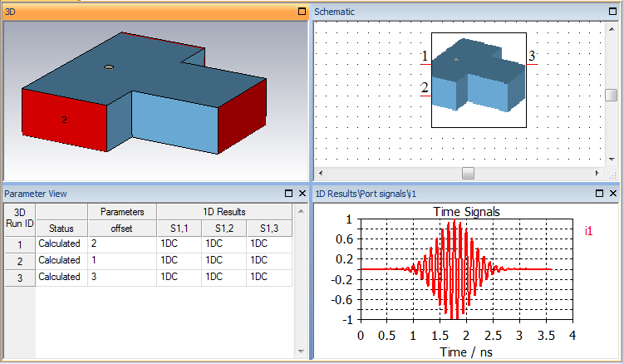Click Calculated status in row 2
This screenshot has height=364, width=624.
click(61, 260)
